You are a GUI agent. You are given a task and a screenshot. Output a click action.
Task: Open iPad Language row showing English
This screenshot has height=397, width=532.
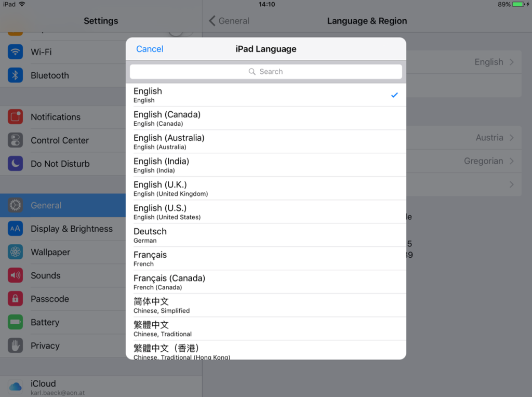464,62
